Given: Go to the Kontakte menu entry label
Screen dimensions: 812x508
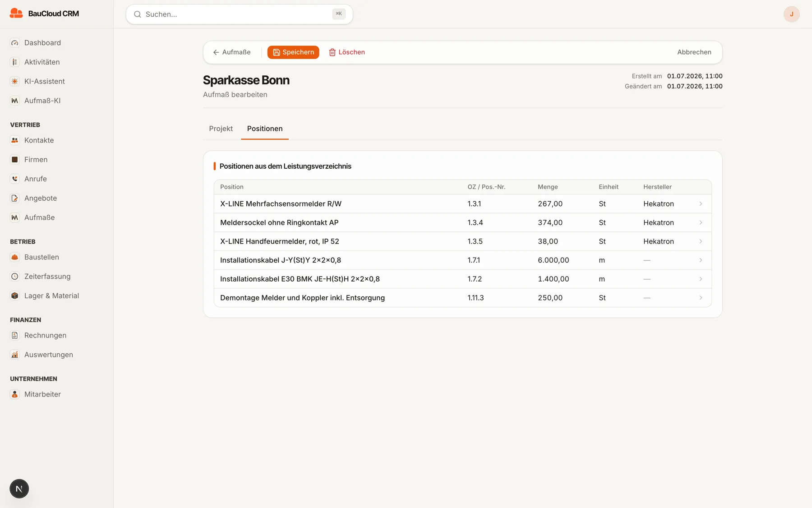Looking at the screenshot, I should click(39, 140).
